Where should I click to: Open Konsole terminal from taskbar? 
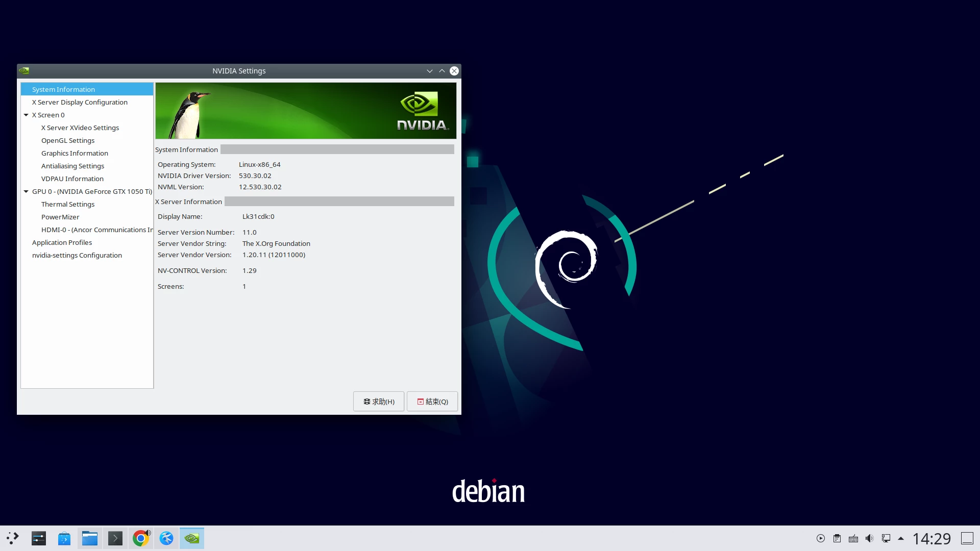point(115,538)
